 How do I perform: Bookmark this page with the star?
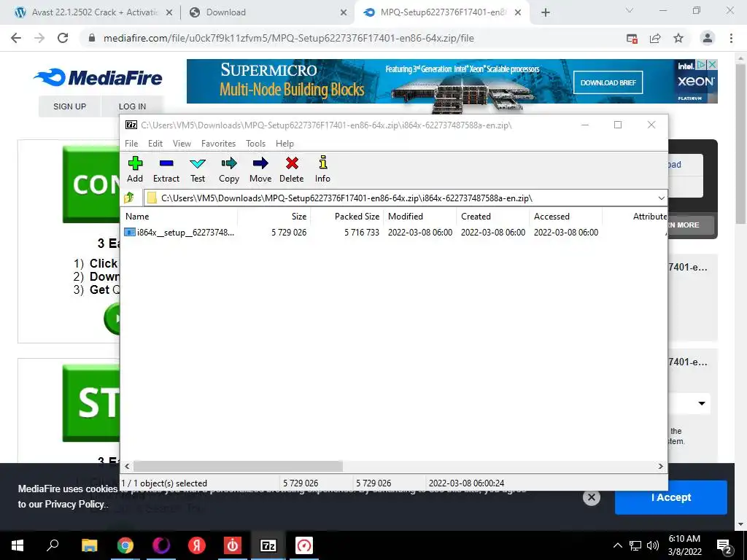(x=678, y=38)
